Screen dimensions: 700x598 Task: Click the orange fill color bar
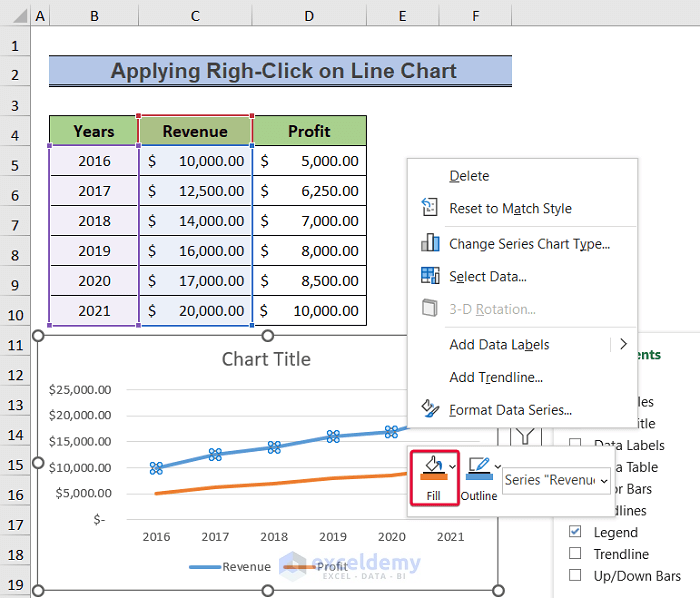[x=433, y=477]
